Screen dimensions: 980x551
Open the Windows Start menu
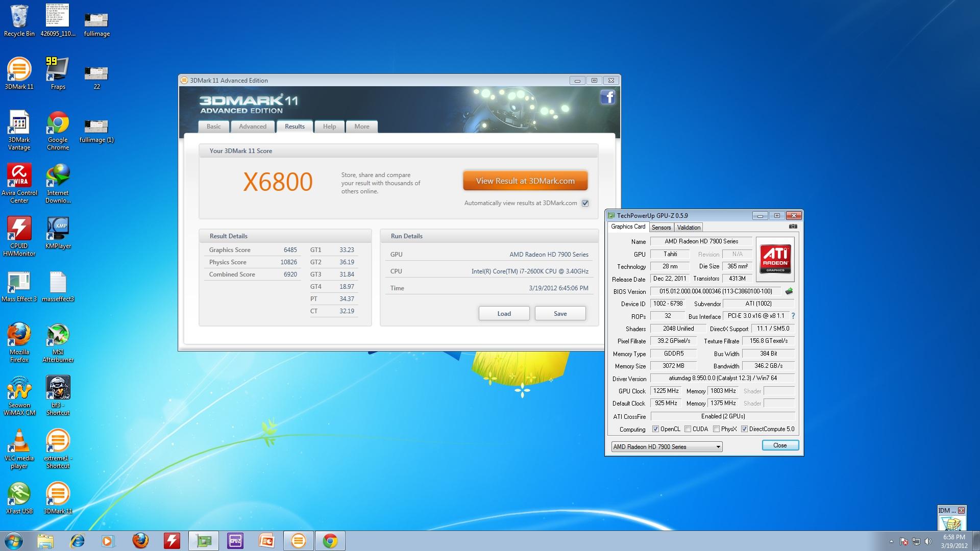14,541
